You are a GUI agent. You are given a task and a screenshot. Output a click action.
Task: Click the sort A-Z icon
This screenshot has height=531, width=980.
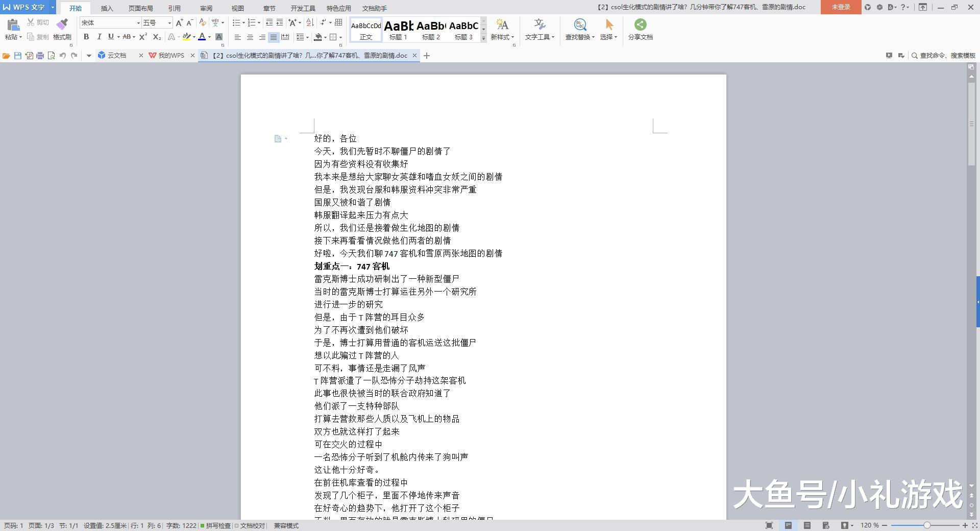(310, 22)
